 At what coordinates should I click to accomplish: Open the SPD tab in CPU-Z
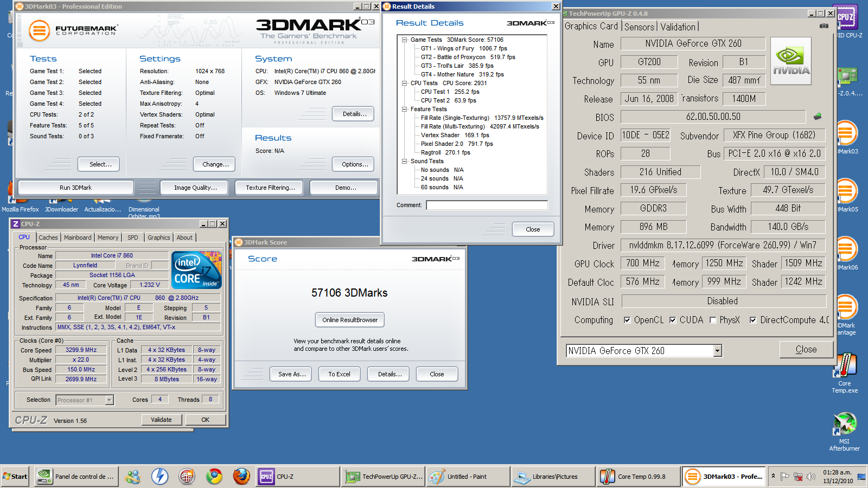click(133, 237)
